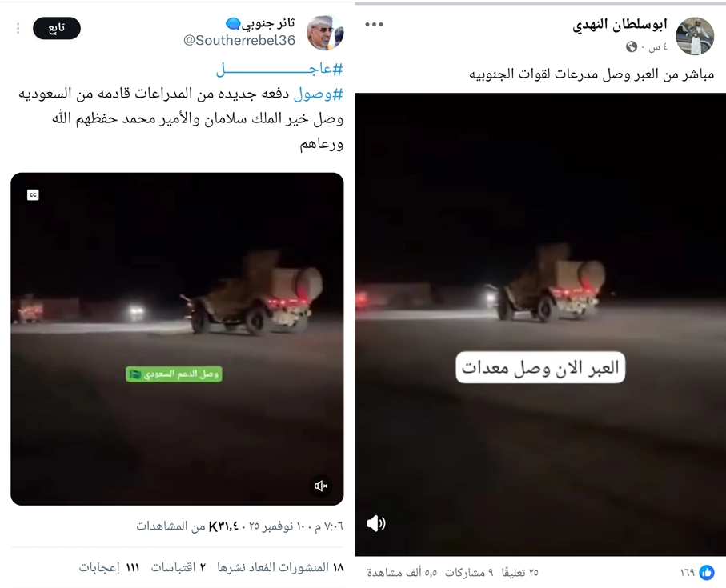Open the #وصول hashtag
This screenshot has width=726, height=588.
click(x=319, y=94)
